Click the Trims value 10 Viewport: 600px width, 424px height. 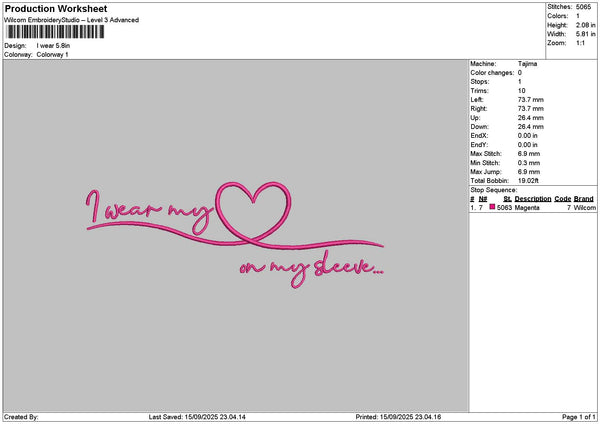tap(522, 91)
